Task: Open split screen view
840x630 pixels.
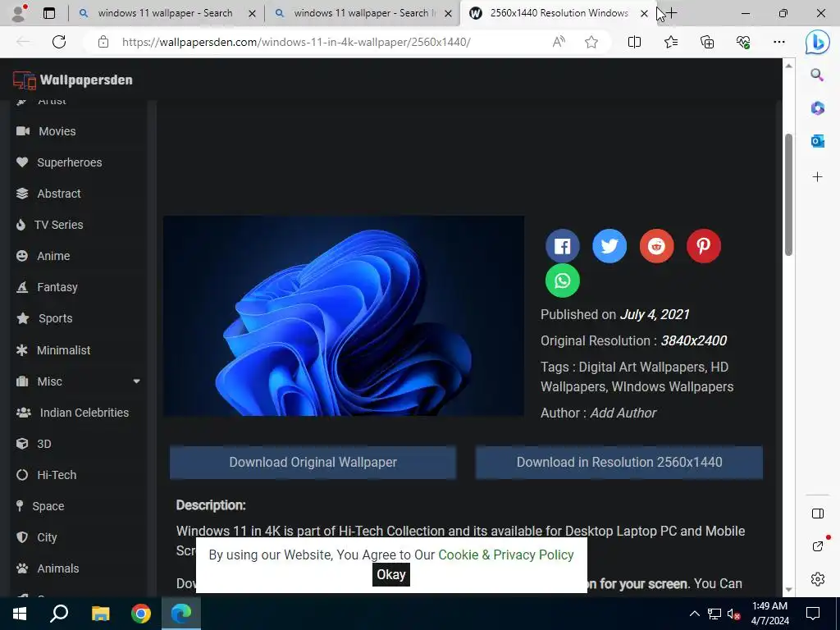Action: pyautogui.click(x=634, y=42)
